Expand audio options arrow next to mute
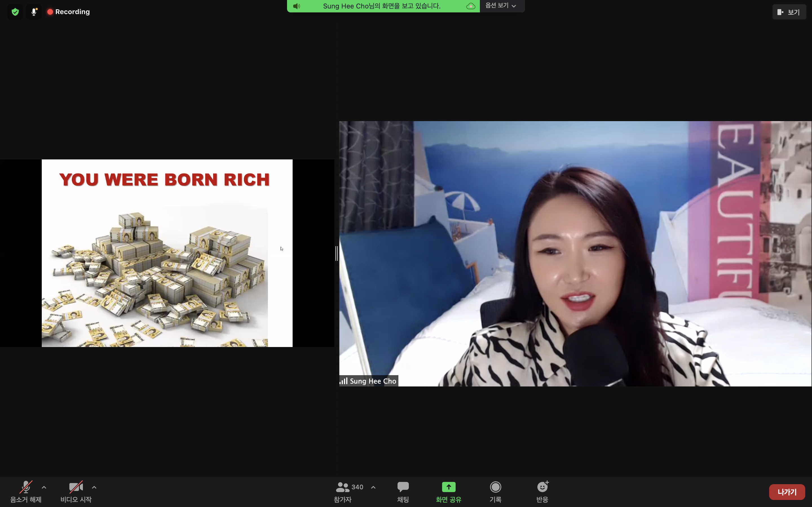Screen dimensions: 812x507 pyautogui.click(x=44, y=487)
